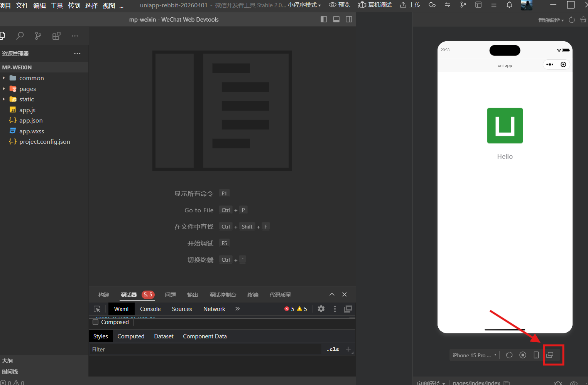Open resource manager (资源管理器) more actions

click(x=77, y=54)
